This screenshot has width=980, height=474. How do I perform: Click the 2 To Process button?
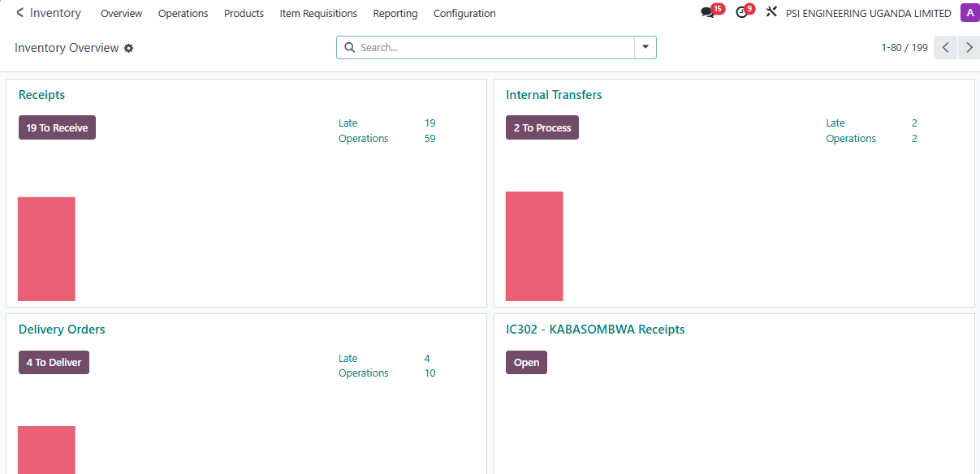click(x=542, y=128)
